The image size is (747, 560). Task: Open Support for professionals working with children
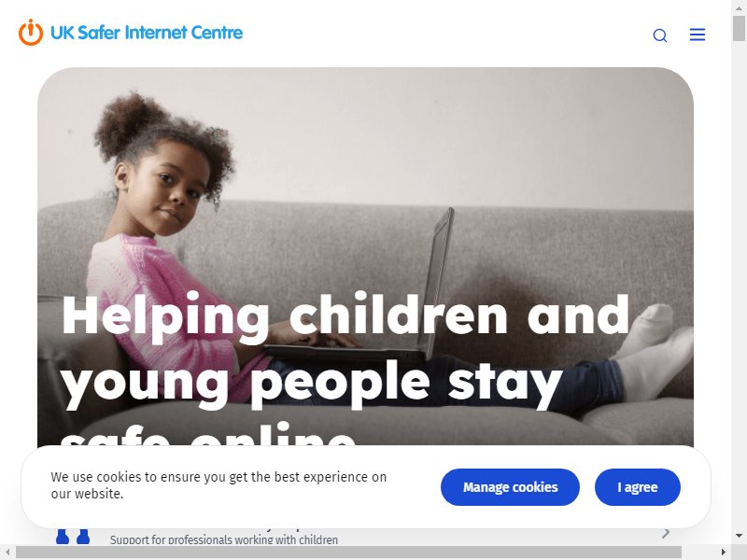click(x=224, y=540)
